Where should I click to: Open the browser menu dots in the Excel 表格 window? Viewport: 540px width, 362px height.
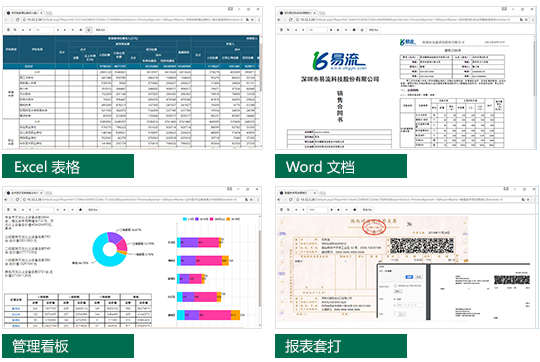pos(259,20)
